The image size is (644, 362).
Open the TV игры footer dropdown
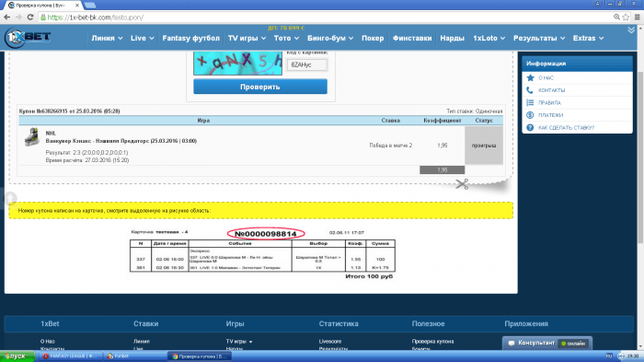[x=239, y=342]
